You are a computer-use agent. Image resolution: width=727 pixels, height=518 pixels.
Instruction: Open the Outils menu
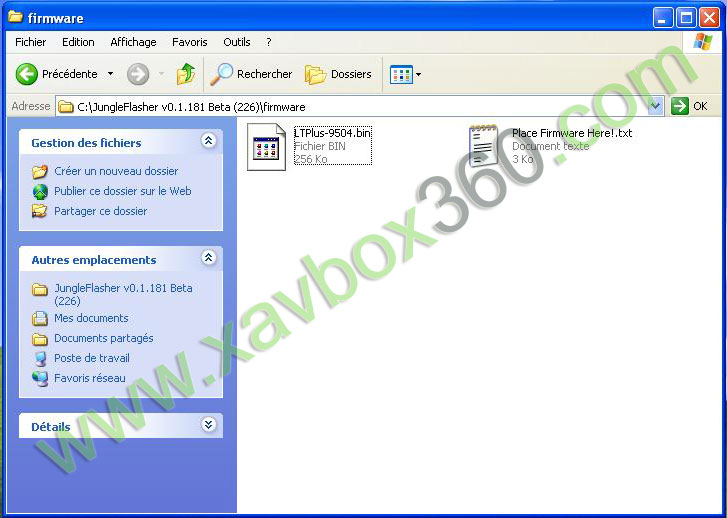coord(236,42)
